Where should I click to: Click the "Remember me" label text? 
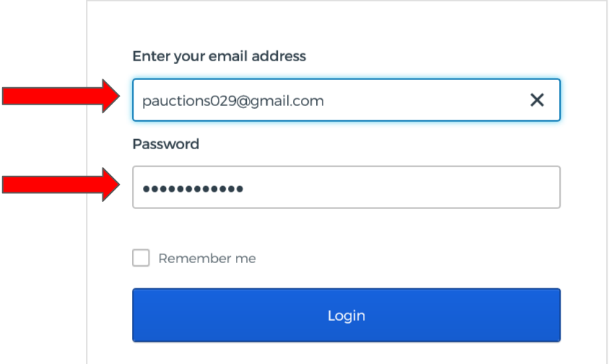(x=207, y=258)
